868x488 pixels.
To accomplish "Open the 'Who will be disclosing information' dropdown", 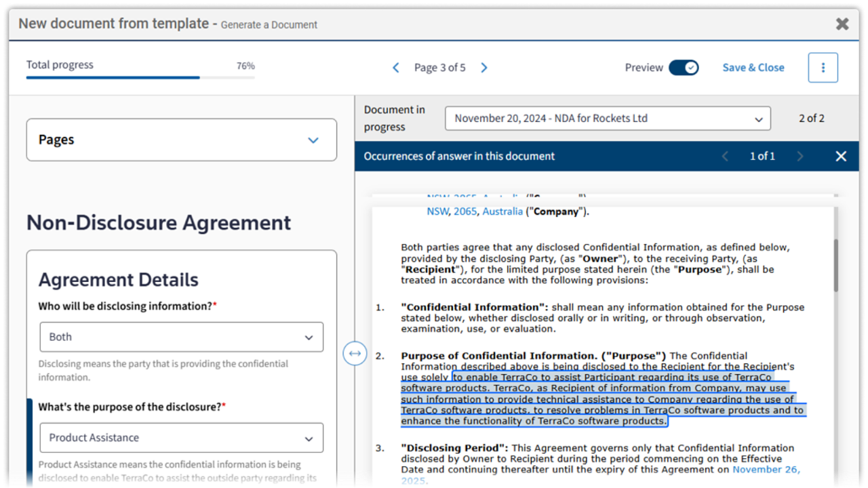I will (181, 337).
